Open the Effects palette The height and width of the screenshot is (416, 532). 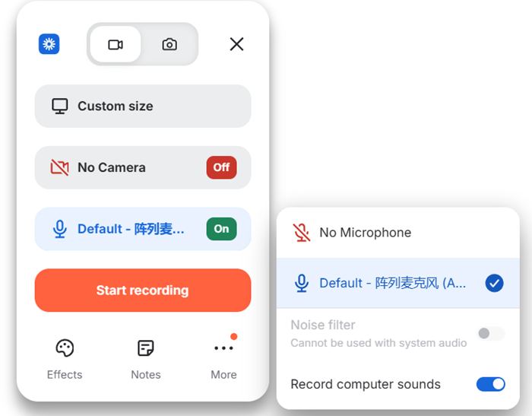point(65,359)
